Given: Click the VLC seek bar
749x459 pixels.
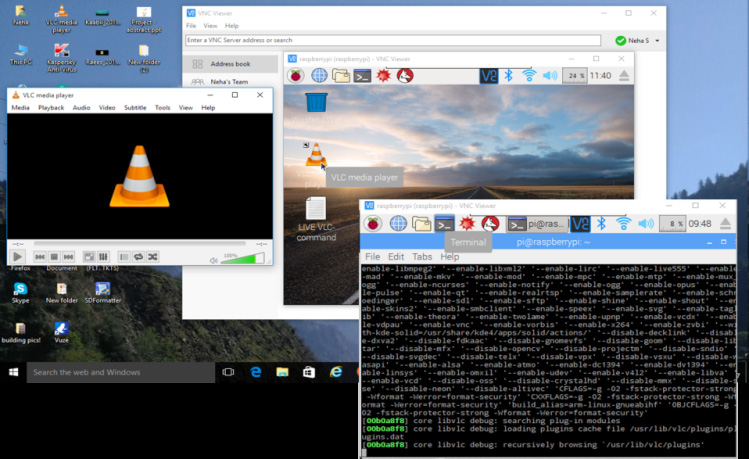Looking at the screenshot, I should (139, 244).
